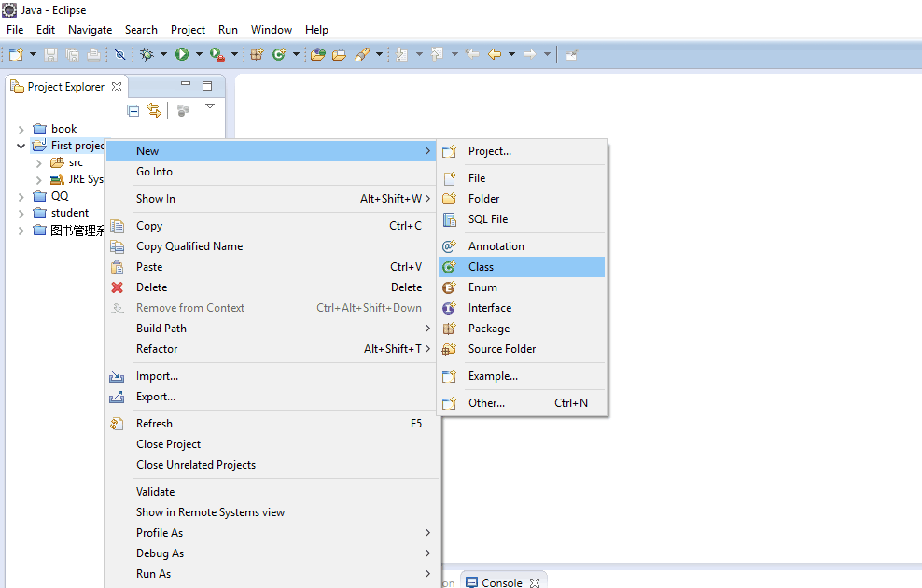Choose Import... from the context menu
The height and width of the screenshot is (588, 922).
pos(271,376)
